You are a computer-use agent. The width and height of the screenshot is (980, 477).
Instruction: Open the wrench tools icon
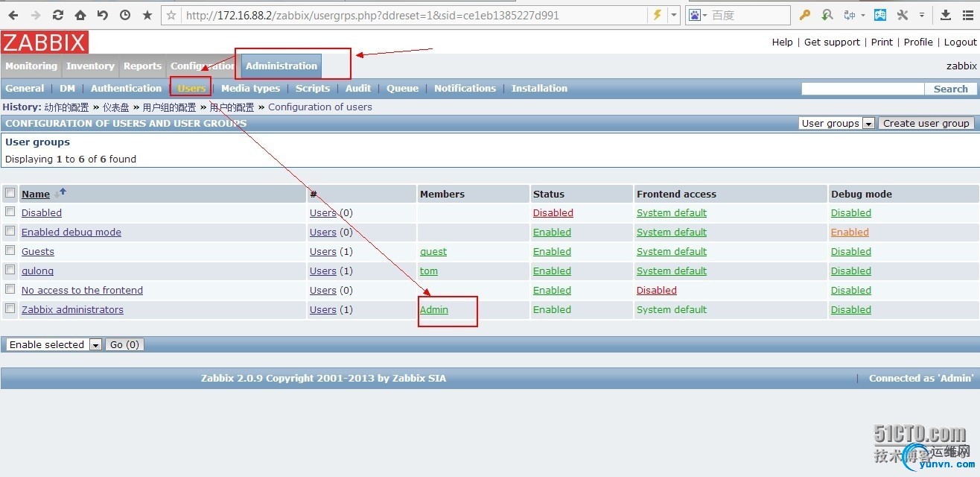click(x=903, y=15)
